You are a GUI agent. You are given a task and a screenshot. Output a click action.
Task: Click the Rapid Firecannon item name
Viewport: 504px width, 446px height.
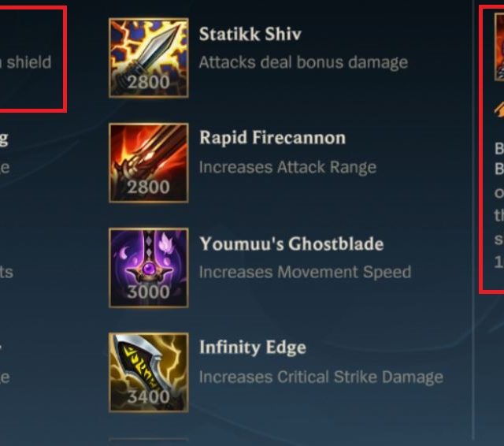(272, 138)
